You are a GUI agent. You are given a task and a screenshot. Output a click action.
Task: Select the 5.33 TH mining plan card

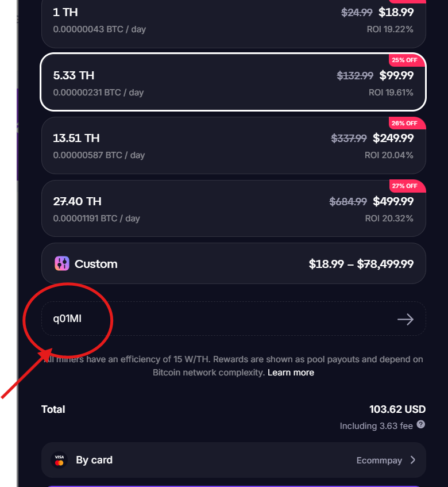point(233,82)
